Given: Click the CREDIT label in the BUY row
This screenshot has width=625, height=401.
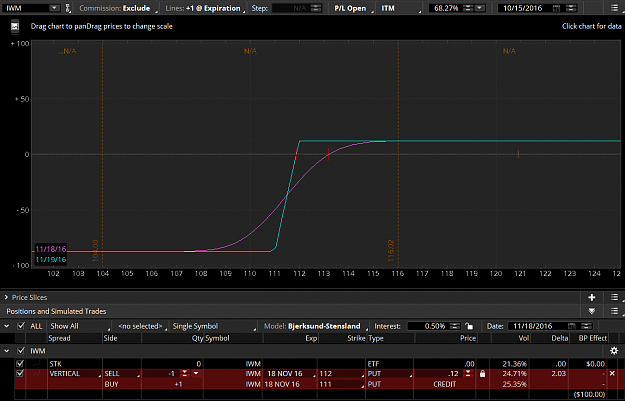Looking at the screenshot, I should [444, 384].
